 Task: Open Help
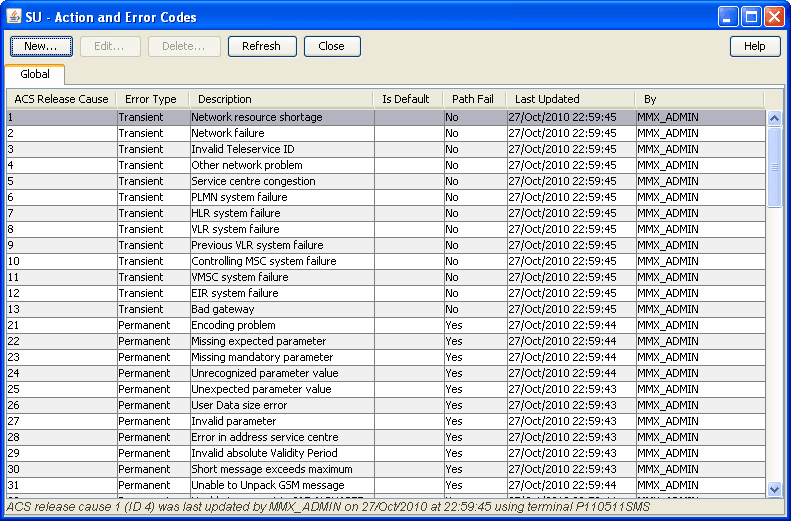coord(755,46)
